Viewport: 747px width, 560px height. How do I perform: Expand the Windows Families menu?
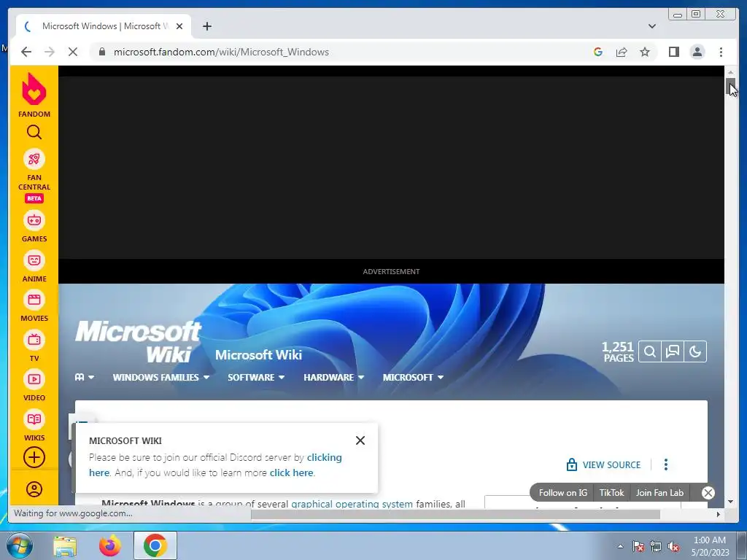pos(161,377)
